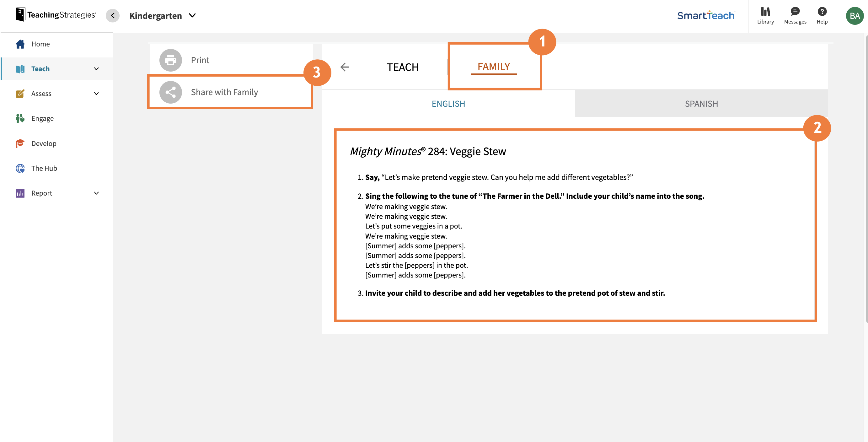Open the Library panel
Image resolution: width=868 pixels, height=442 pixels.
pos(765,15)
